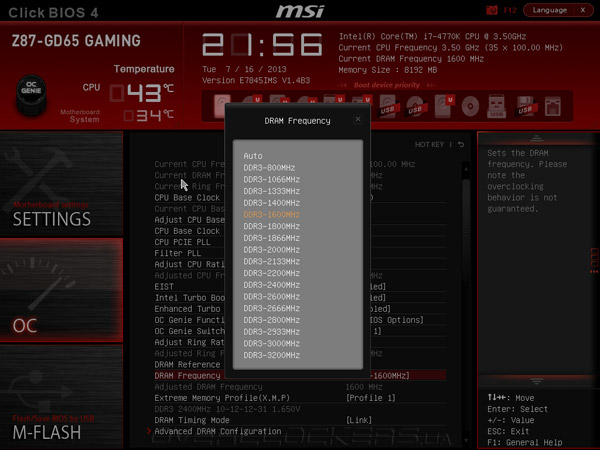This screenshot has height=450, width=600.
Task: Click the left arrows beside Boot device priority
Action: point(343,85)
